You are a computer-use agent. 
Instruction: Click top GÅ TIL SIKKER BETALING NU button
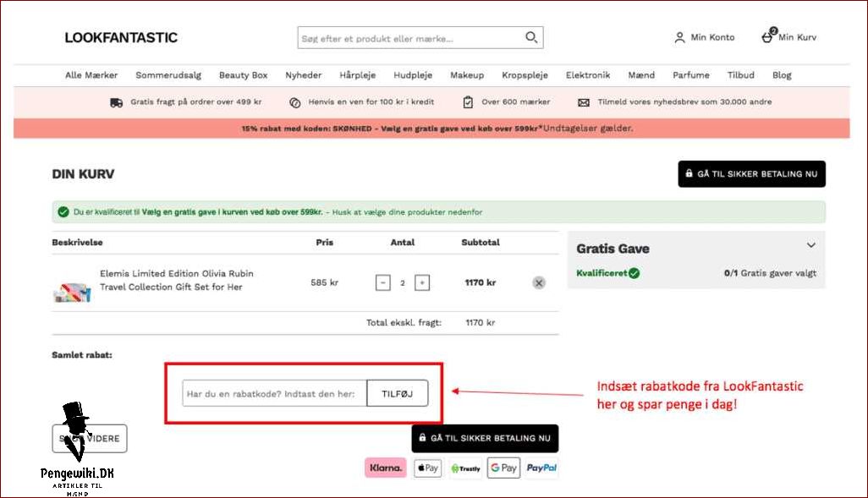752,173
